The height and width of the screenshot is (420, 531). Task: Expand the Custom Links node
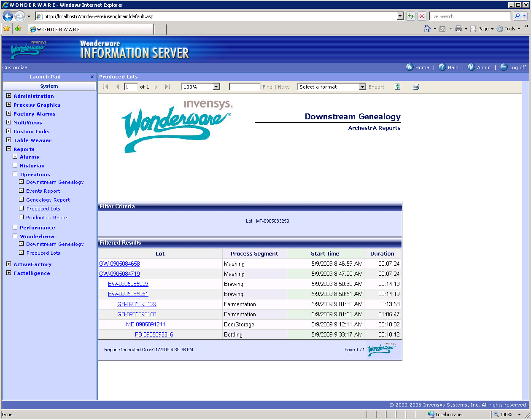9,131
